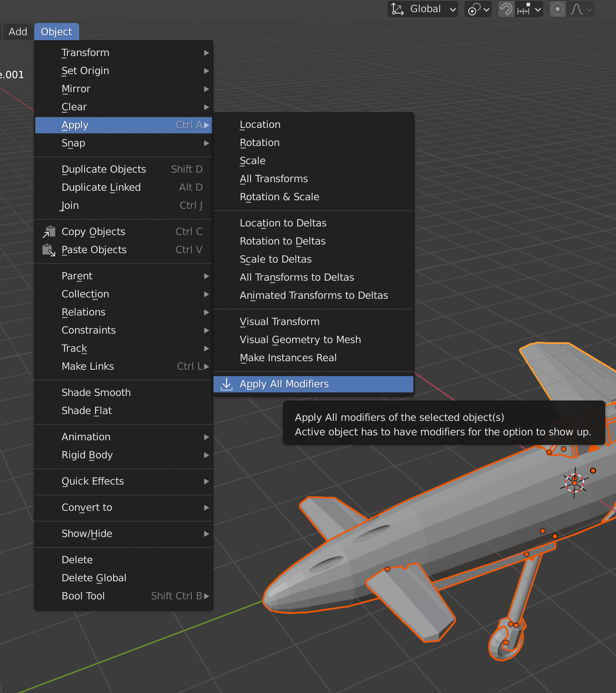Open the pivot point selector

pyautogui.click(x=478, y=9)
